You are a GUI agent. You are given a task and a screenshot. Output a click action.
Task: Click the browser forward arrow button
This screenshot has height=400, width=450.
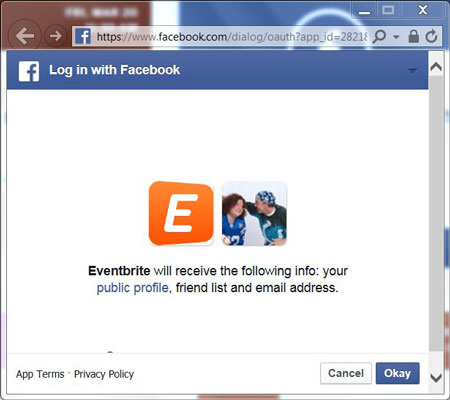pos(55,36)
